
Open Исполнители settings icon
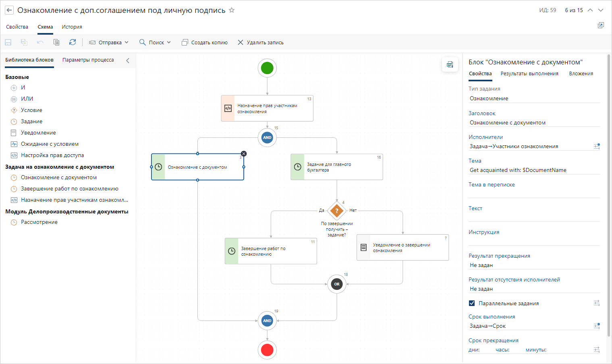597,146
